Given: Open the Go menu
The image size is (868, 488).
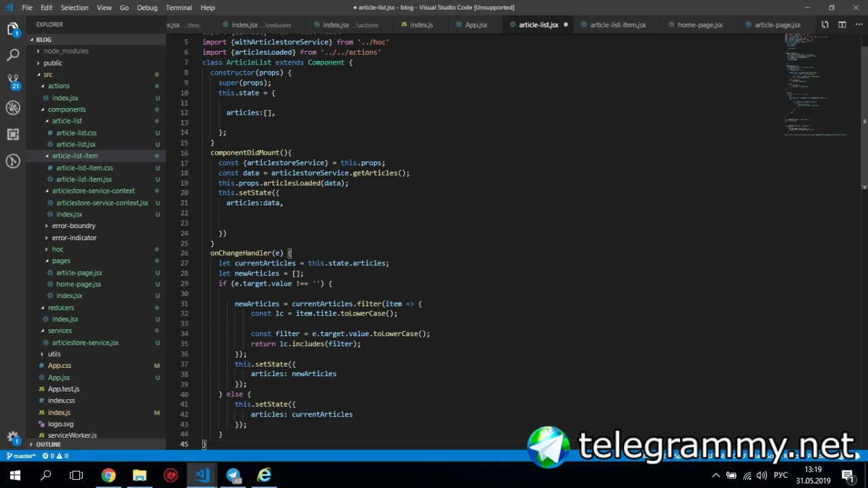Looking at the screenshot, I should click(x=124, y=7).
